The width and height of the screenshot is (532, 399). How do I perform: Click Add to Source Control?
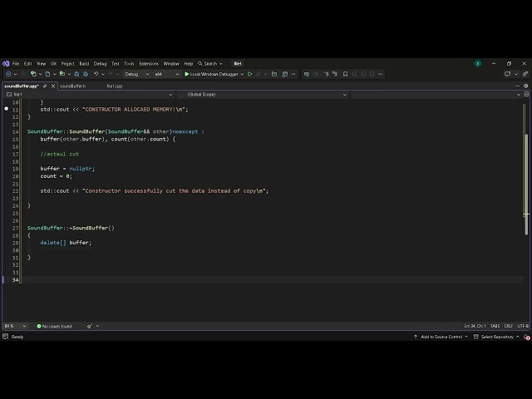pyautogui.click(x=441, y=337)
